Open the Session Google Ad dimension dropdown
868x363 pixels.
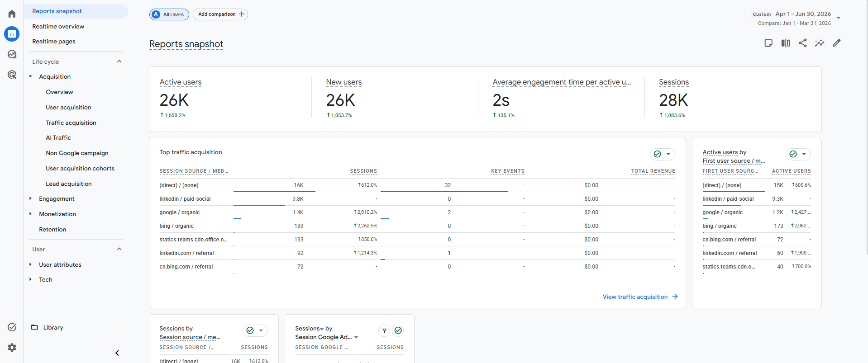pos(356,337)
